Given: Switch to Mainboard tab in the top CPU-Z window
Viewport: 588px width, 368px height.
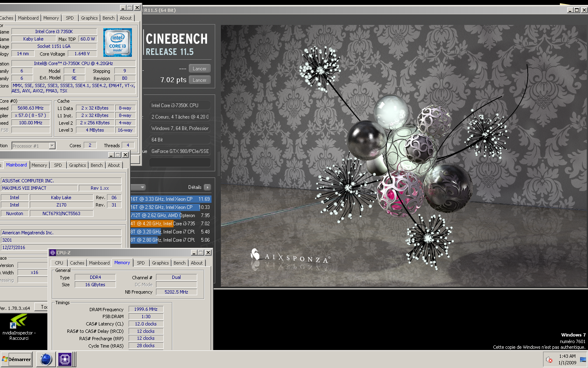Looking at the screenshot, I should pyautogui.click(x=28, y=18).
